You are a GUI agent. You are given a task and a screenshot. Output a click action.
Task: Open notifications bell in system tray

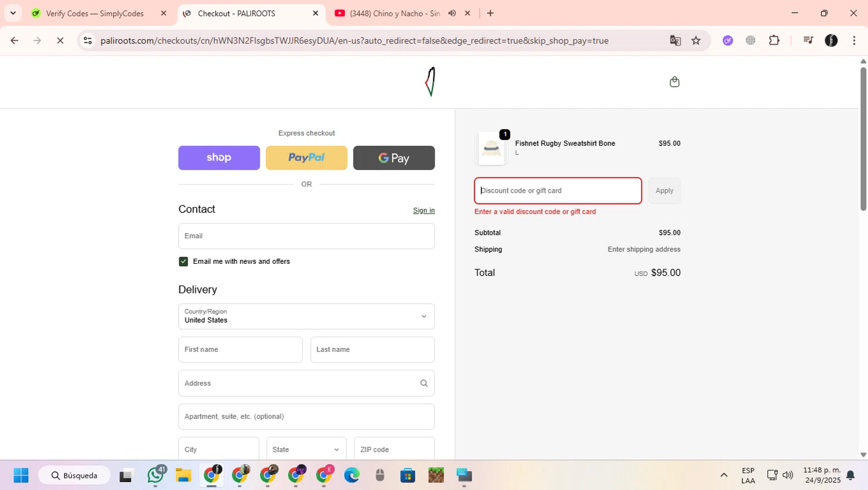coord(851,476)
